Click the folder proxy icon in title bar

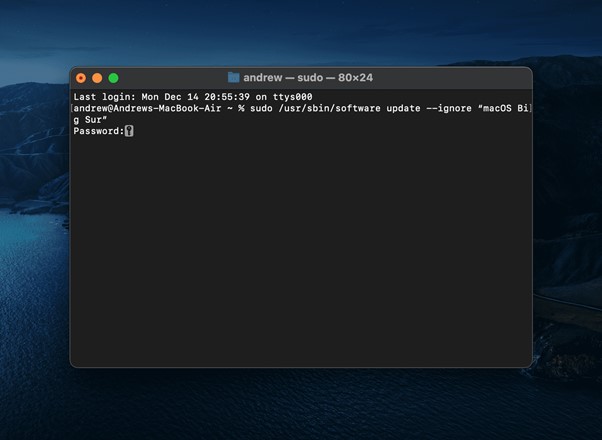point(234,77)
